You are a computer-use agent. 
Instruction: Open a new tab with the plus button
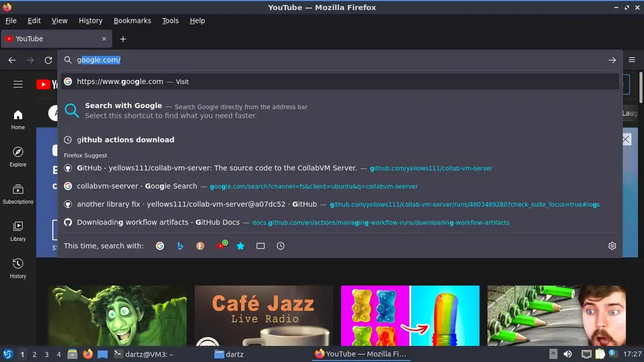(123, 39)
